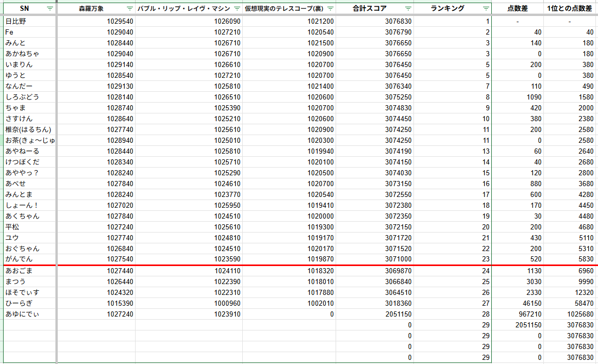Select the 1位との点数差 header cell
Viewport: 598px width, 364px height.
pos(571,8)
